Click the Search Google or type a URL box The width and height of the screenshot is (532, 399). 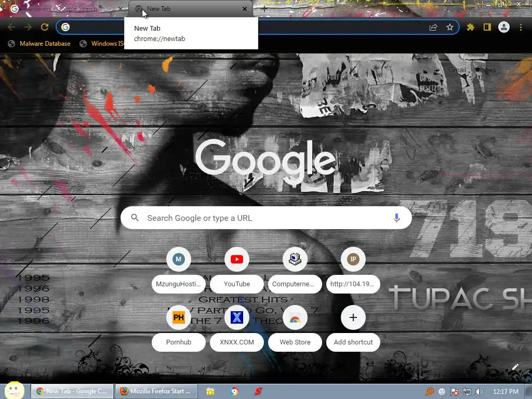click(x=266, y=218)
